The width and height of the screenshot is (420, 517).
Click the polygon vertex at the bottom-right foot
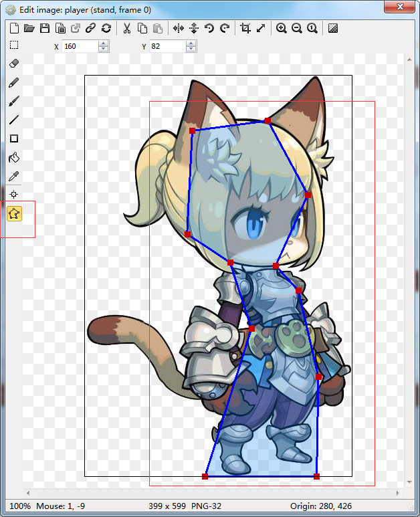[x=316, y=476]
